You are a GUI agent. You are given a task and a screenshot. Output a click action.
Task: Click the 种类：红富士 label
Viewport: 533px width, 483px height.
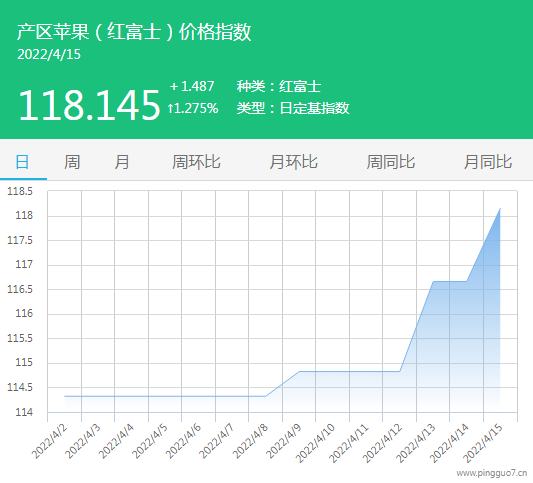279,86
